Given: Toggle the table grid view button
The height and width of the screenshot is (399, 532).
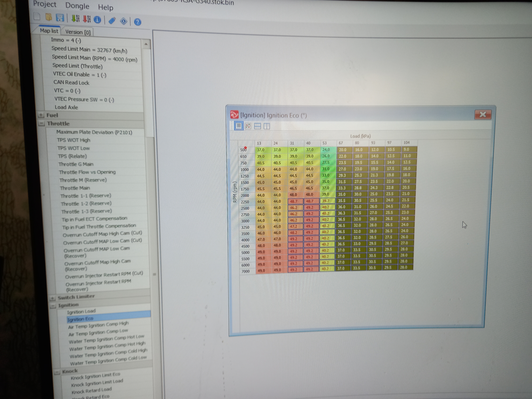Looking at the screenshot, I should (x=239, y=126).
